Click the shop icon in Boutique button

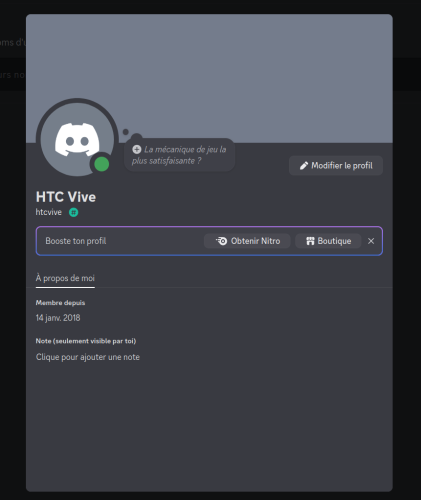point(310,241)
